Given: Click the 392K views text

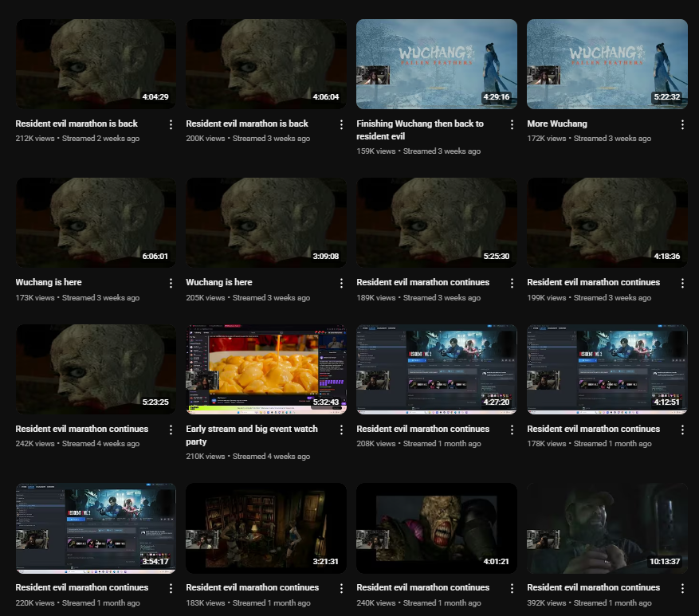Looking at the screenshot, I should pos(547,603).
